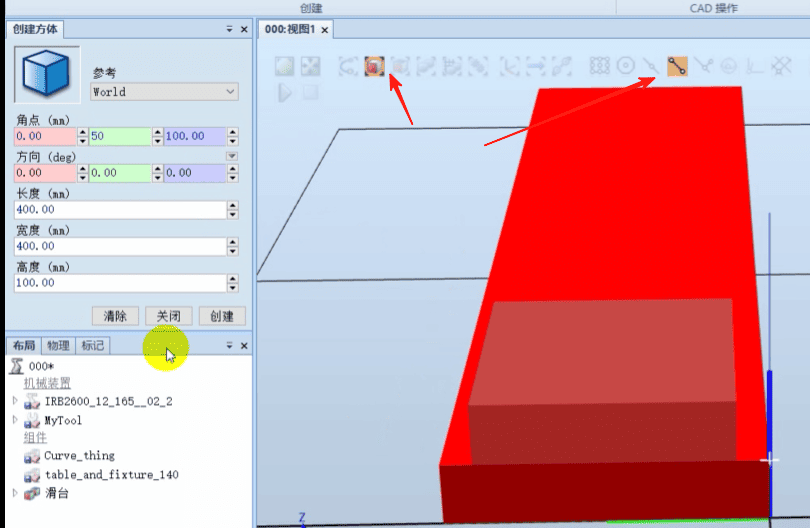Click the View Center toolbar icon
This screenshot has width=810, height=528.
pos(310,66)
